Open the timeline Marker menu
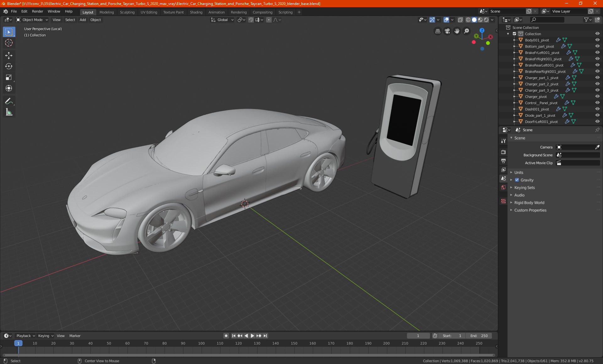Viewport: 603px width, 364px height. click(75, 336)
